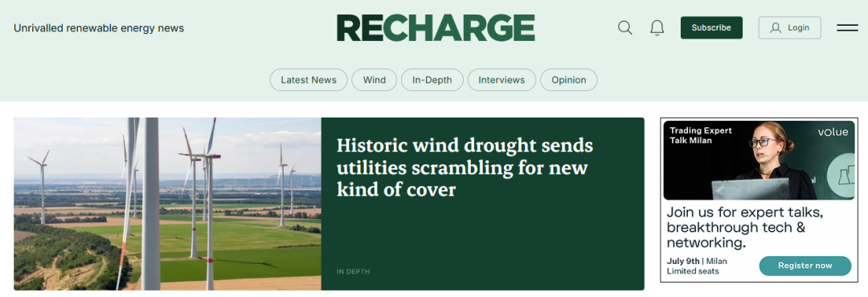The image size is (868, 297).
Task: Open the notifications bell icon
Action: 657,27
